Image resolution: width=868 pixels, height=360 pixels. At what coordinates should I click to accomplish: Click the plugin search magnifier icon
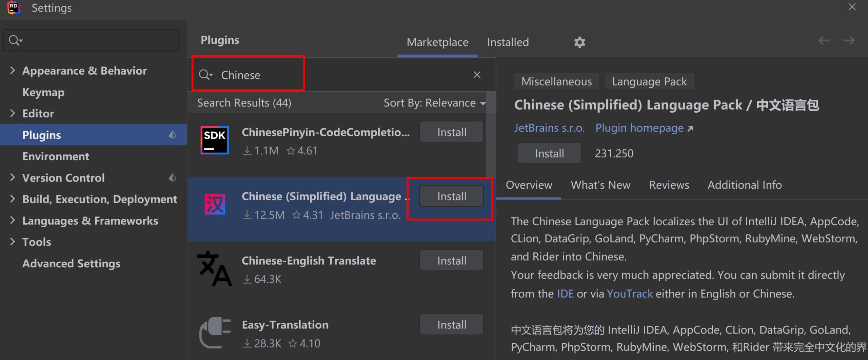click(x=205, y=75)
